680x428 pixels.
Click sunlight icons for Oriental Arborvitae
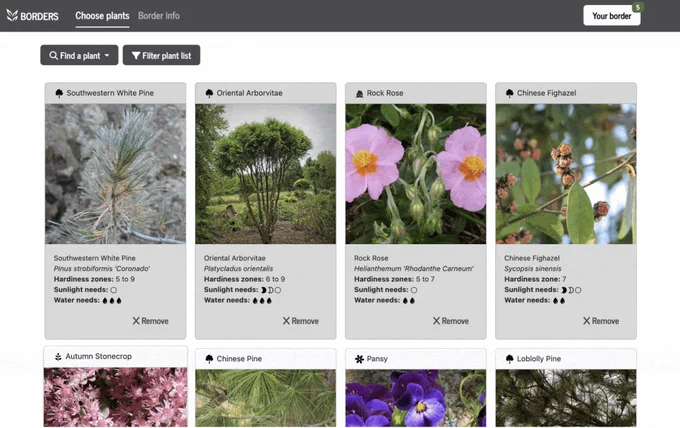[271, 290]
